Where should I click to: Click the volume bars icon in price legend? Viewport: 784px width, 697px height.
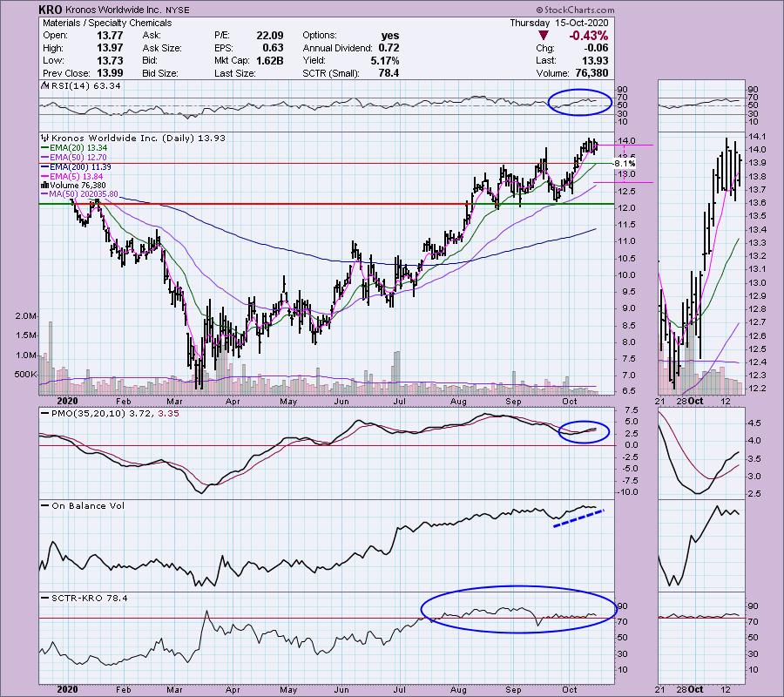(x=45, y=185)
